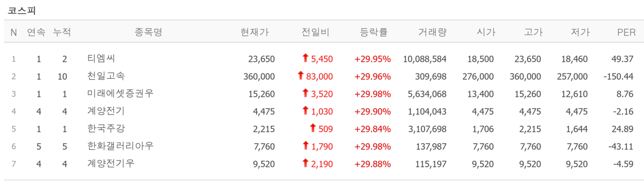Click the 거래량 column header
This screenshot has width=644, height=185.
pos(432,32)
